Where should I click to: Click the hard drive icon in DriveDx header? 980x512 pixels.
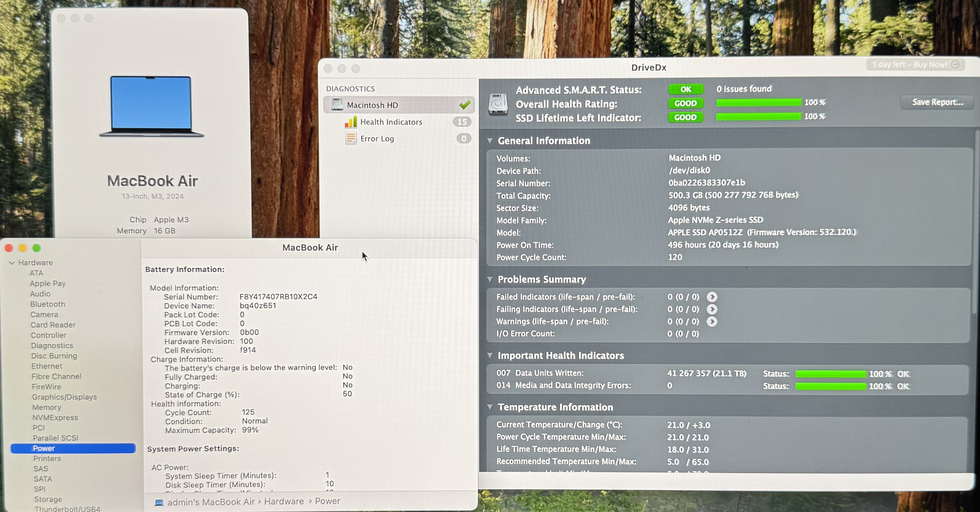498,104
